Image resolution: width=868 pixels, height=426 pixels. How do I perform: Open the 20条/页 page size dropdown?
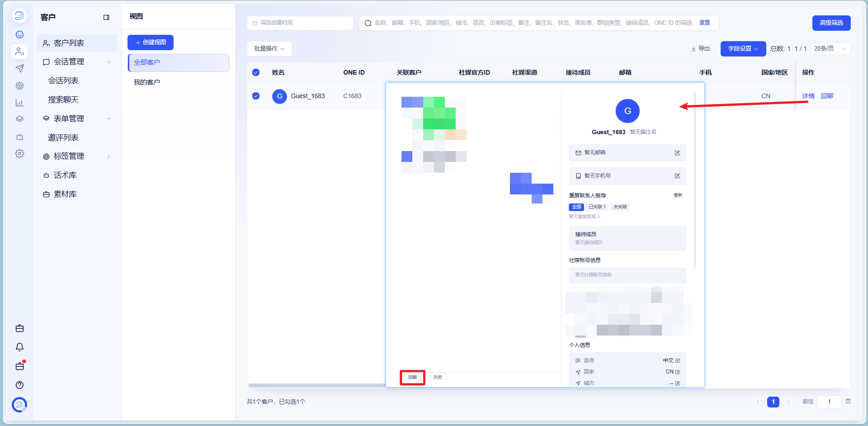(830, 49)
